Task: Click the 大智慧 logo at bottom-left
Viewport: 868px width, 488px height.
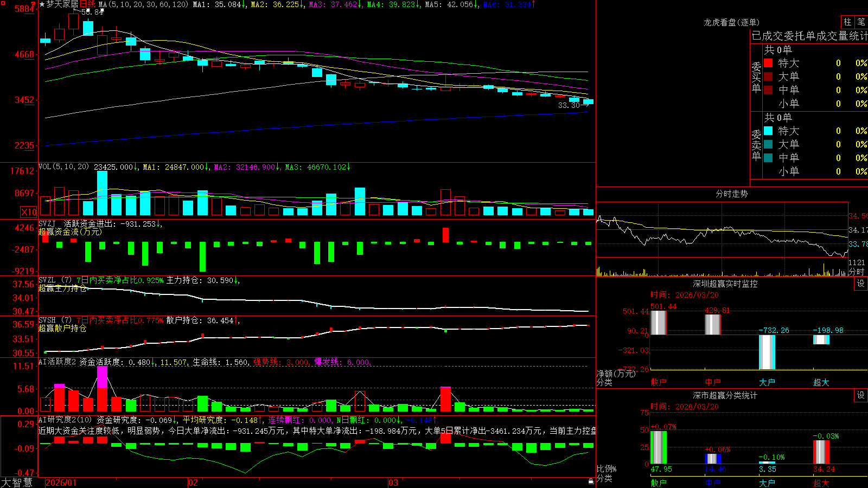Action: [17, 482]
